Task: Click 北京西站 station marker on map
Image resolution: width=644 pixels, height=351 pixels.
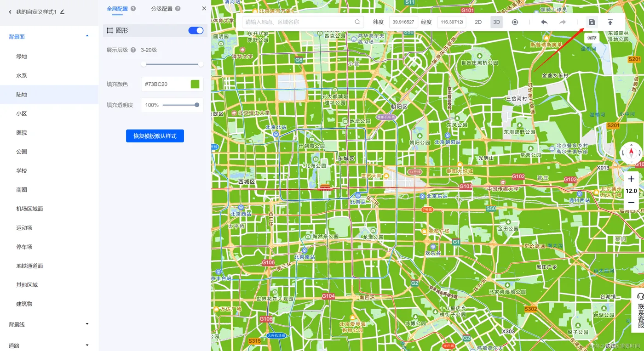Action: [241, 208]
